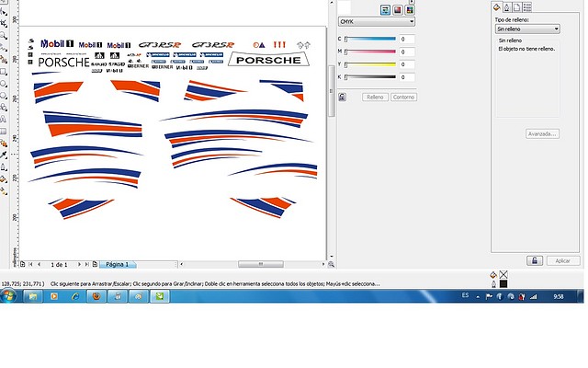Switch to the summary list tab
The width and height of the screenshot is (588, 368).
coord(527,7)
